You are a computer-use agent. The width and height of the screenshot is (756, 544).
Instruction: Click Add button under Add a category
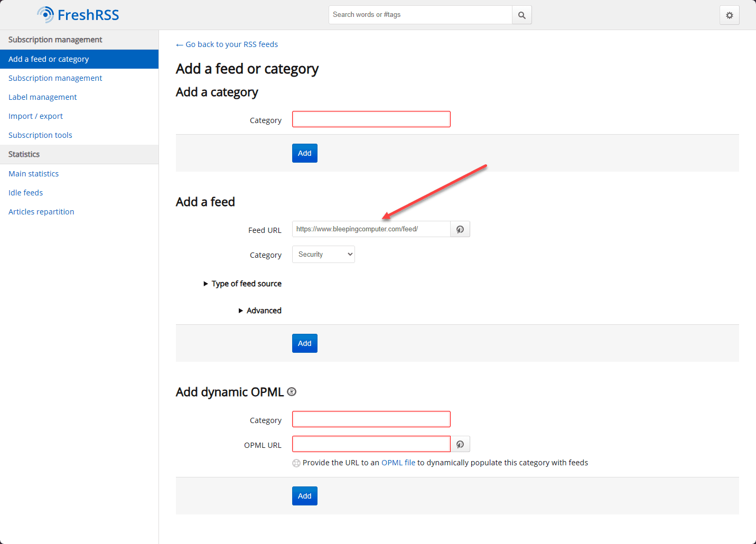point(304,153)
